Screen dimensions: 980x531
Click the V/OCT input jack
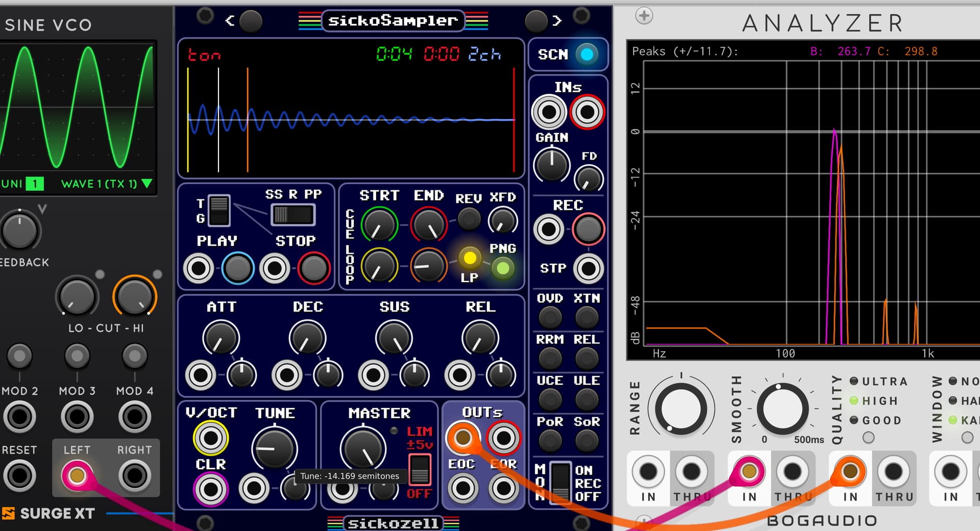click(x=210, y=438)
